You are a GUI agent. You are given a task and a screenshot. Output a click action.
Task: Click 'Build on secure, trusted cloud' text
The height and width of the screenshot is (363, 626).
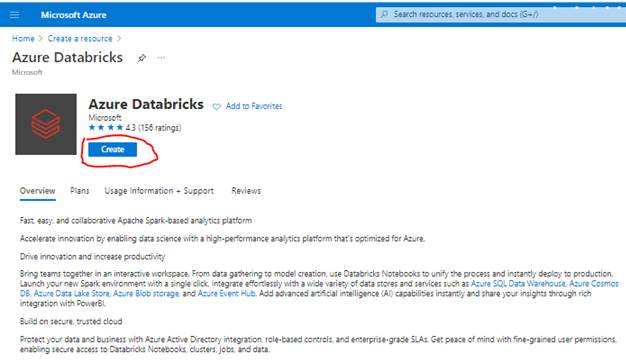(71, 321)
